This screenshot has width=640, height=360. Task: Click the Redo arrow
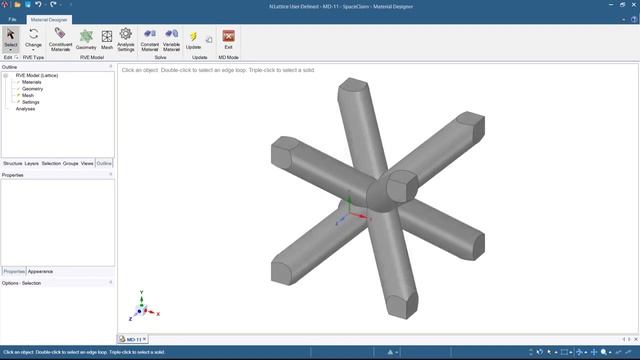pyautogui.click(x=53, y=4)
